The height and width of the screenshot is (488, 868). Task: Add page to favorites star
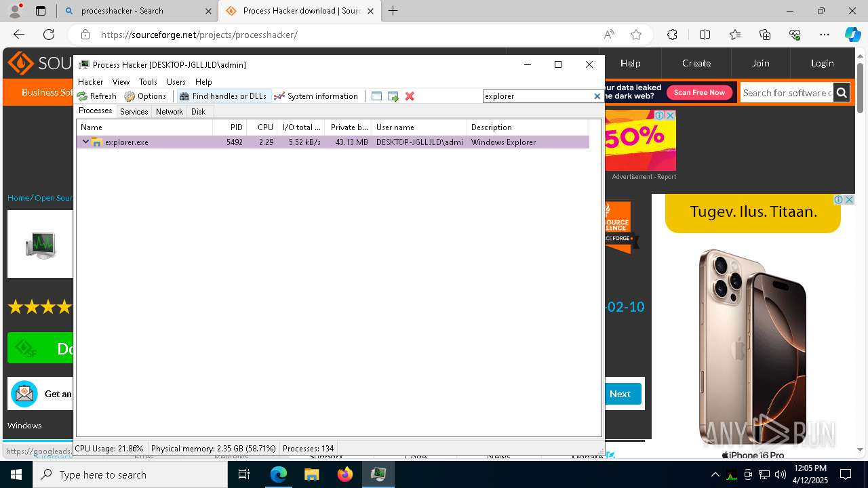tap(636, 35)
